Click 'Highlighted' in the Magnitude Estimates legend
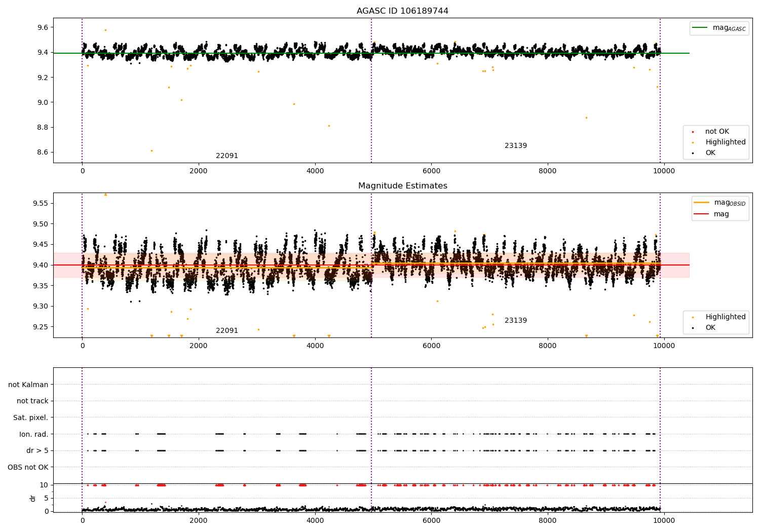The height and width of the screenshot is (532, 760). 726,317
